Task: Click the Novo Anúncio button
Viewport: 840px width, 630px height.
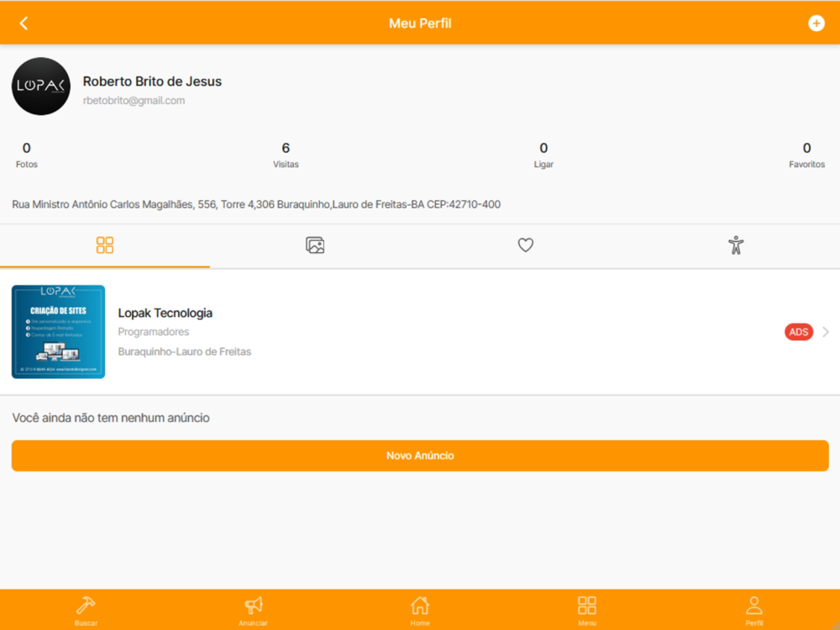Action: 420,456
